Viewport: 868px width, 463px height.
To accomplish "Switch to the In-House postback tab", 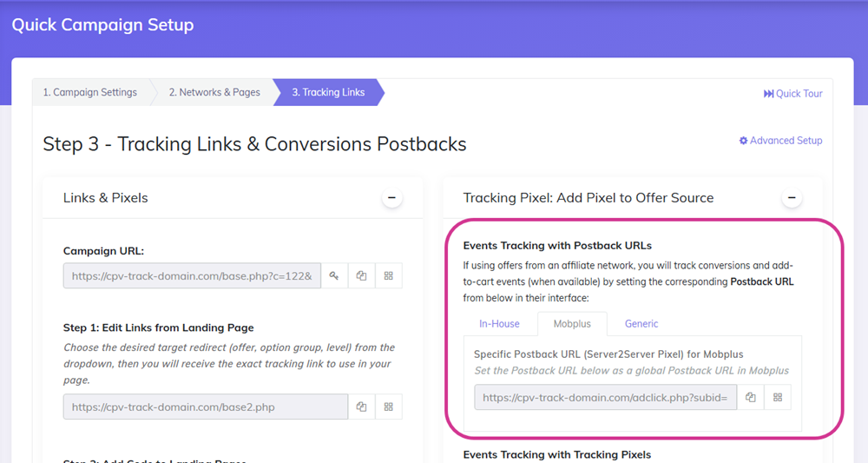I will click(x=499, y=324).
